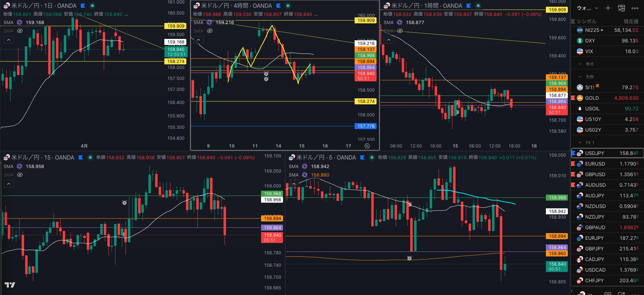644x295 pixels.
Task: Click the purple SMA refresh icon on 15-minute chart
Action: 19,166
